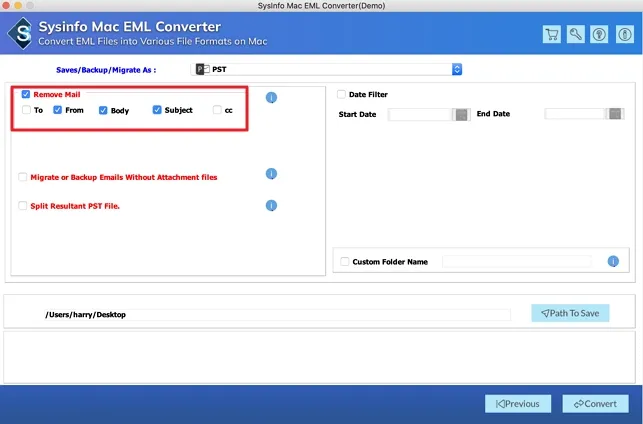Click the Custom Folder Name text field
The width and height of the screenshot is (643, 424).
pos(517,261)
